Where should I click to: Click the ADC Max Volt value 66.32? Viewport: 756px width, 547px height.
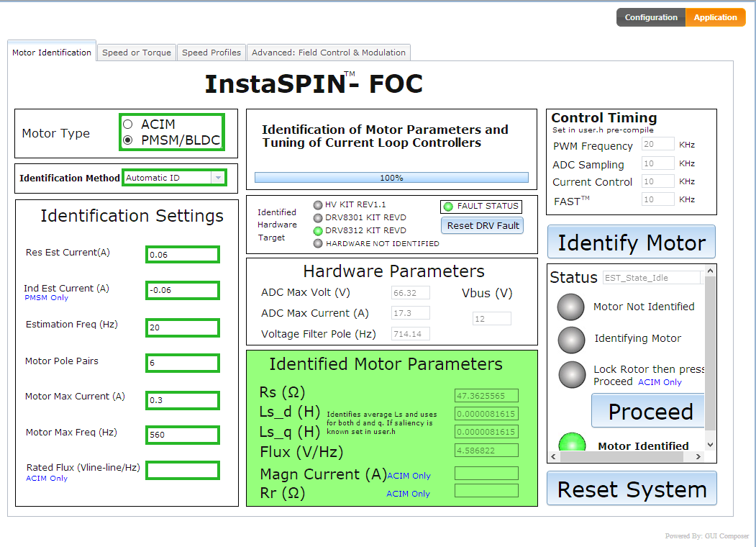[410, 293]
